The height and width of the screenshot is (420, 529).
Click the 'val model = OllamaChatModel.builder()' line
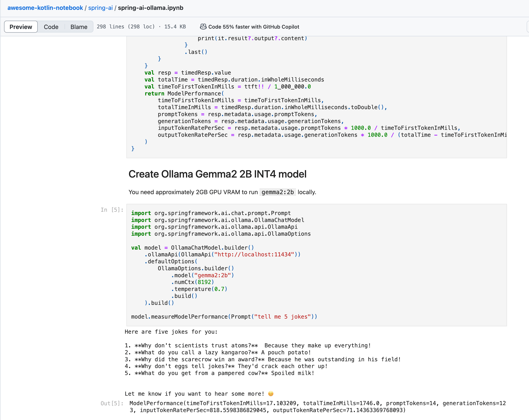pos(193,248)
